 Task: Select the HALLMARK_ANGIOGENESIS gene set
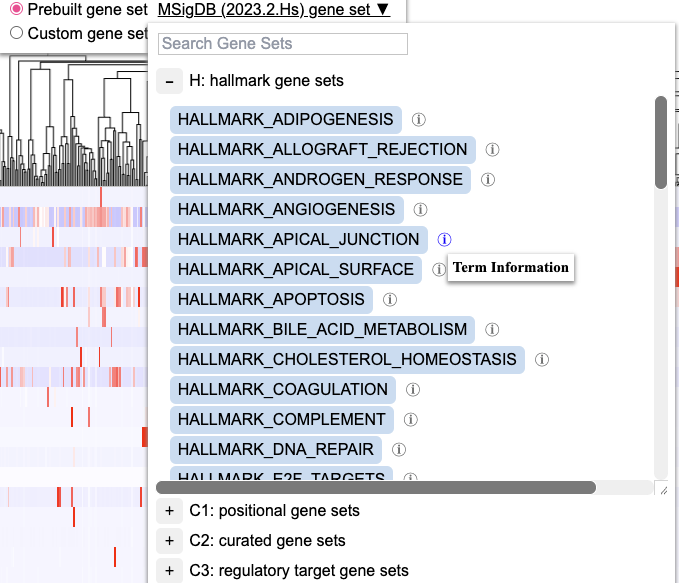[287, 210]
